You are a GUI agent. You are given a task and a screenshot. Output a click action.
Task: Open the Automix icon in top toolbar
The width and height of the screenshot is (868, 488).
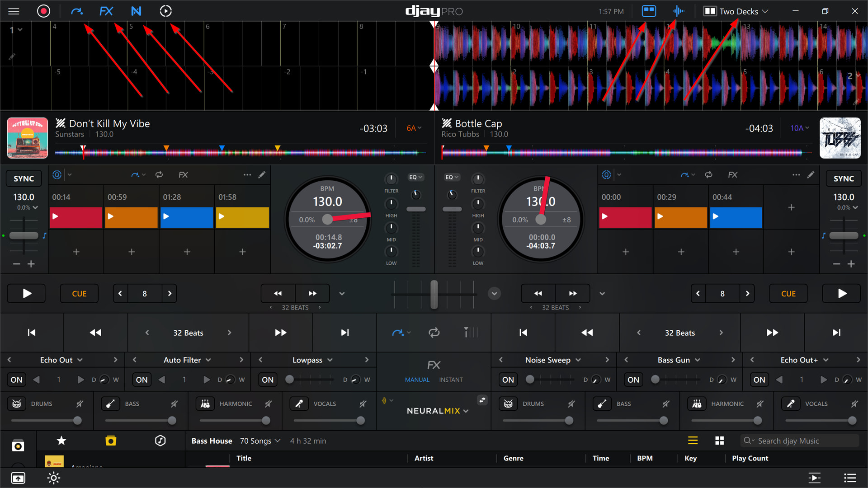coord(166,11)
